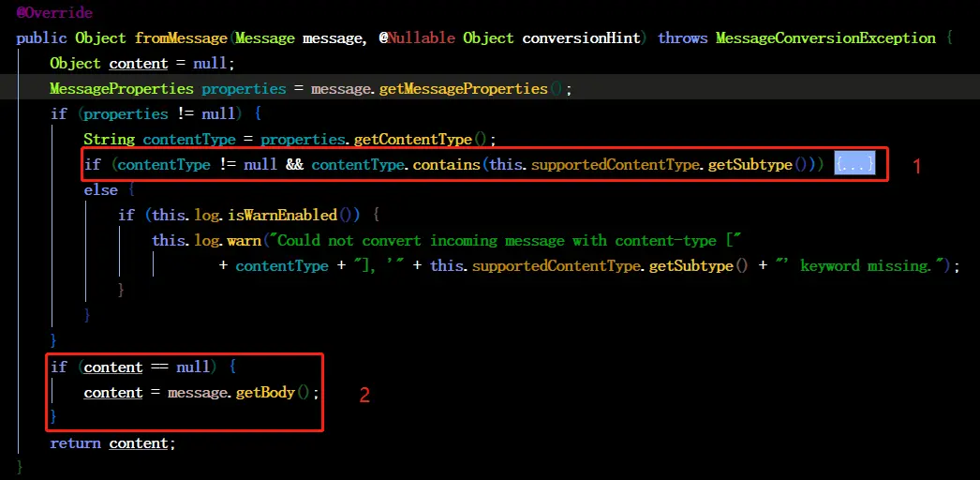
Task: Click the getBody method call
Action: pos(265,393)
